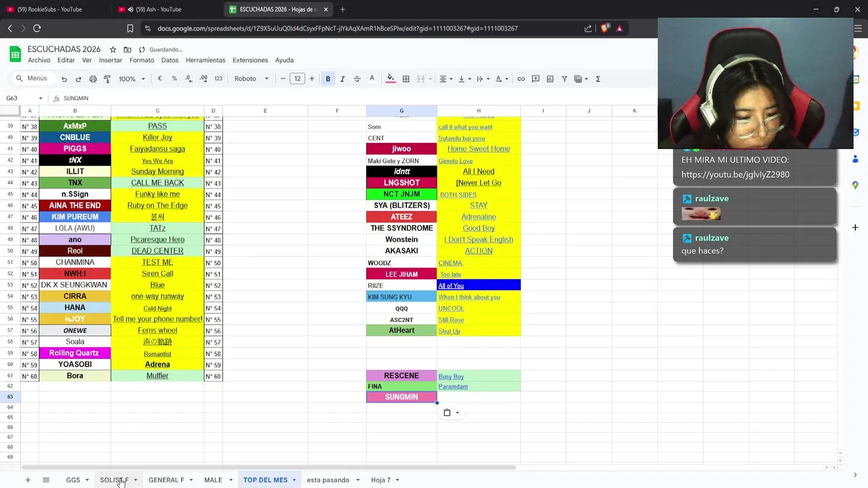The width and height of the screenshot is (868, 488).
Task: Increase the font size
Action: (312, 79)
